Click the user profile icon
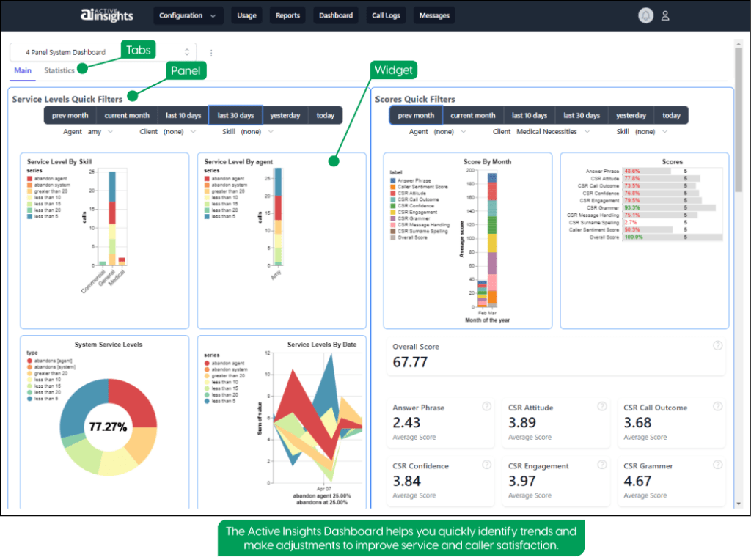 tap(665, 15)
